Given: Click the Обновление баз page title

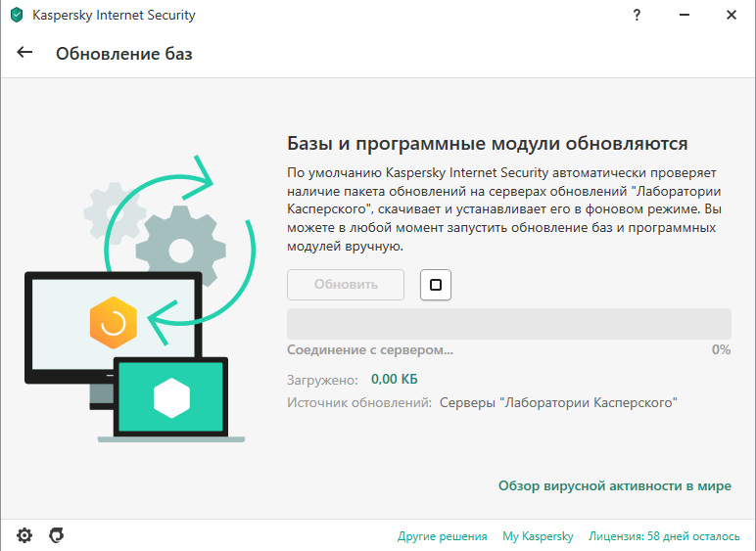Looking at the screenshot, I should (x=124, y=54).
